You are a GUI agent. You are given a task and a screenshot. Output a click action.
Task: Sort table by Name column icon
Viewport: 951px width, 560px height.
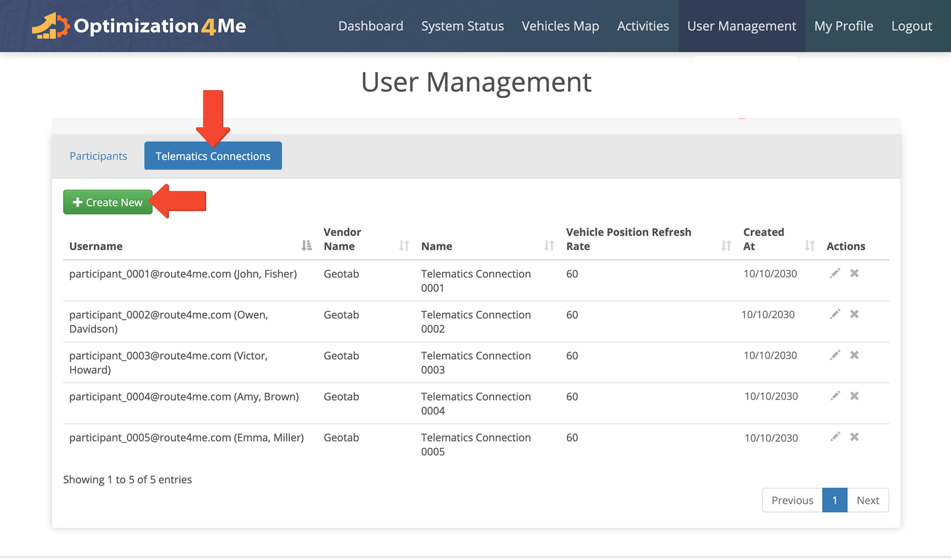[x=549, y=246]
